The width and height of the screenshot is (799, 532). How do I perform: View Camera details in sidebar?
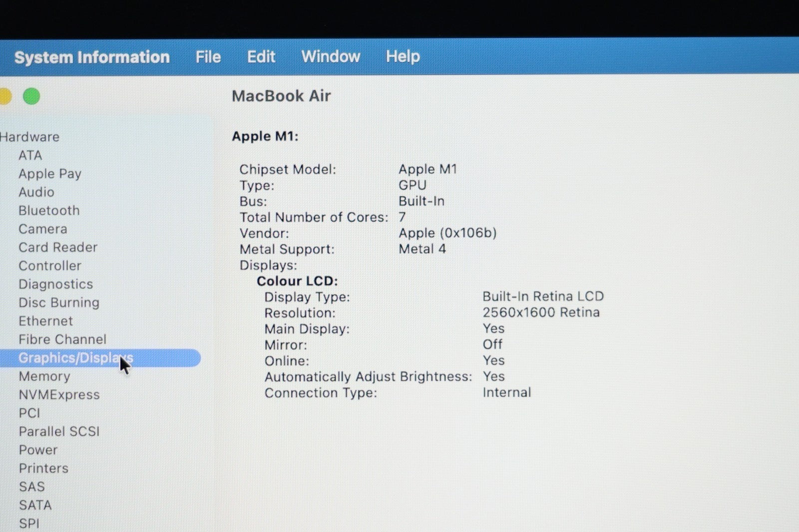tap(42, 229)
